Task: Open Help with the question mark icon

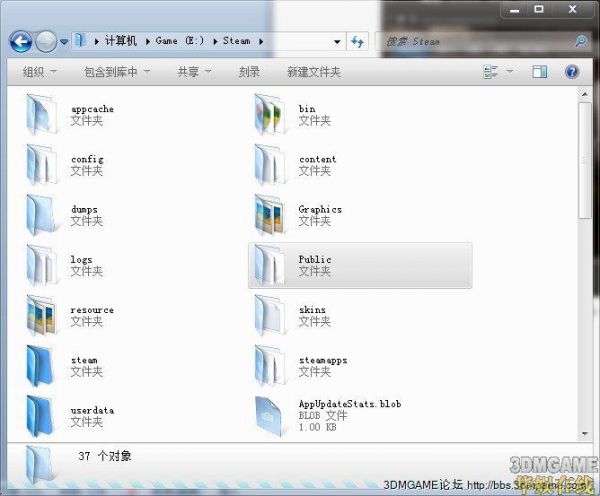Action: click(572, 72)
